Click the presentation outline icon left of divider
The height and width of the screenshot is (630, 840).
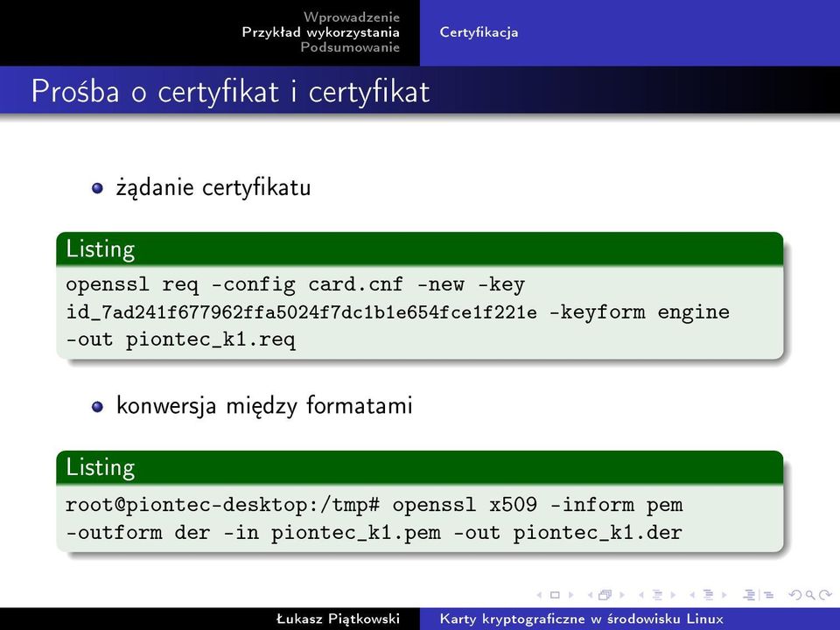(x=750, y=595)
